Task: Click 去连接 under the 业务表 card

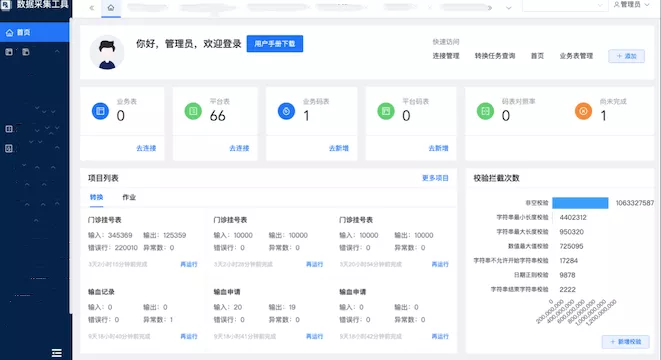Action: point(146,148)
